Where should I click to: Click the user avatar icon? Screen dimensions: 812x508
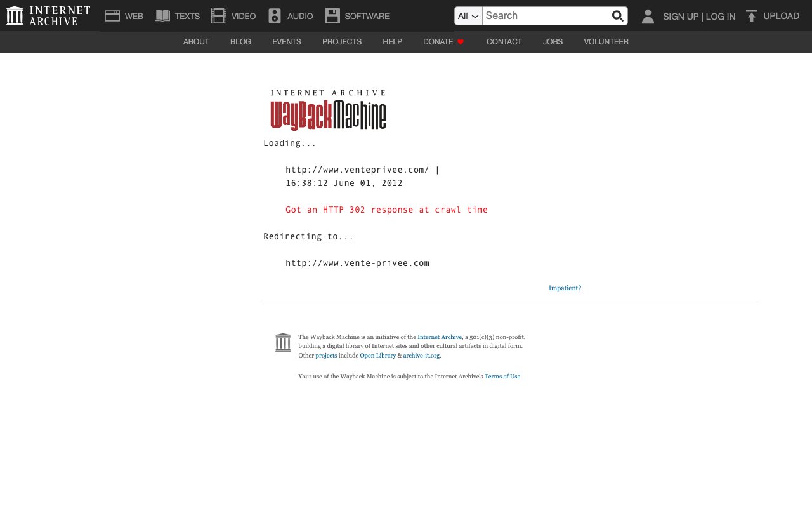tap(648, 16)
